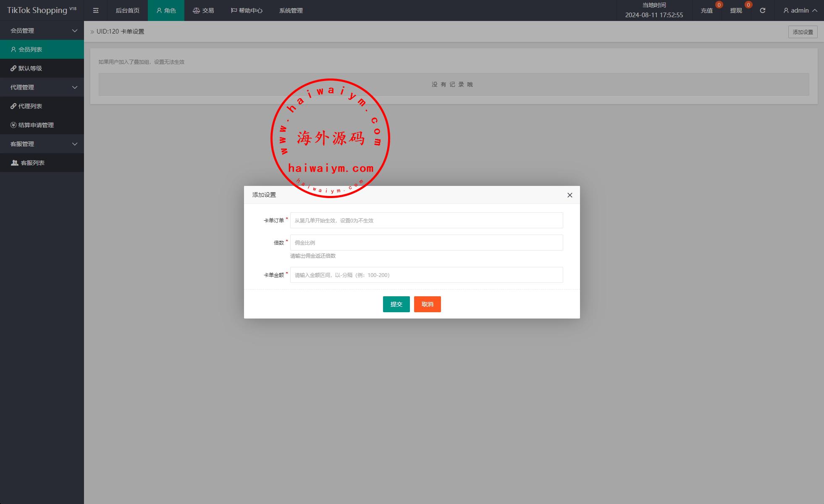824x504 pixels.
Task: Click the 充值 notification badge item
Action: coord(707,10)
